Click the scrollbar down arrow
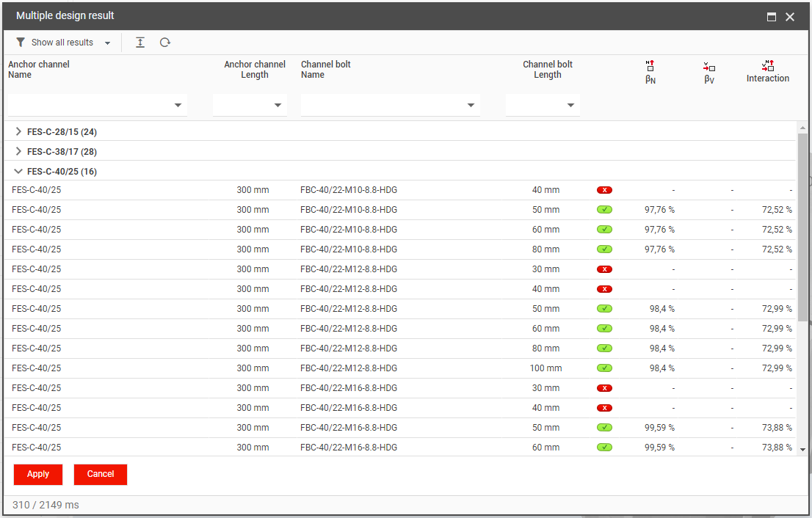The height and width of the screenshot is (518, 812). (802, 450)
